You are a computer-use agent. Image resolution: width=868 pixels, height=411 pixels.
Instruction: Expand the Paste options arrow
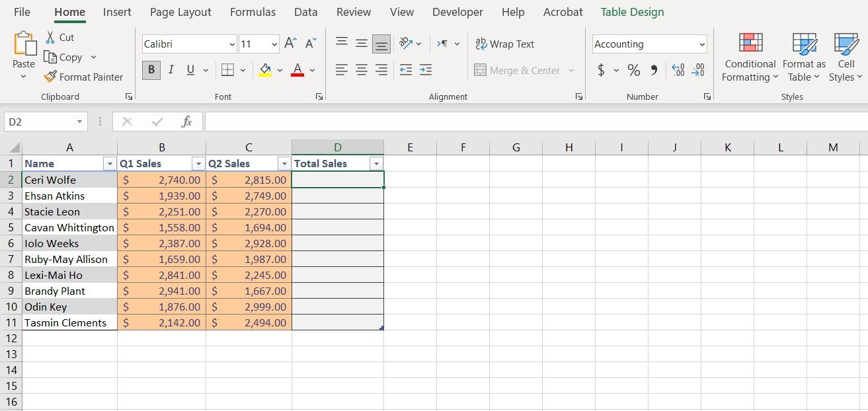(x=24, y=77)
